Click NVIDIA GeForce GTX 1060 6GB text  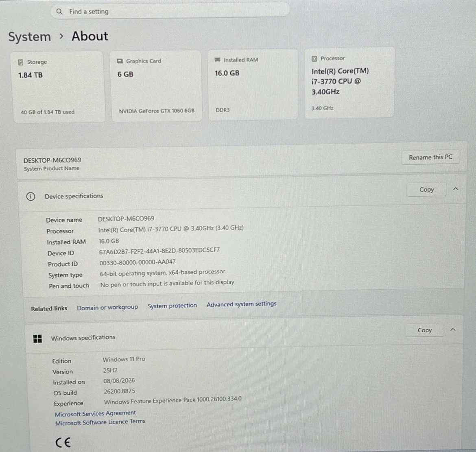pos(157,111)
